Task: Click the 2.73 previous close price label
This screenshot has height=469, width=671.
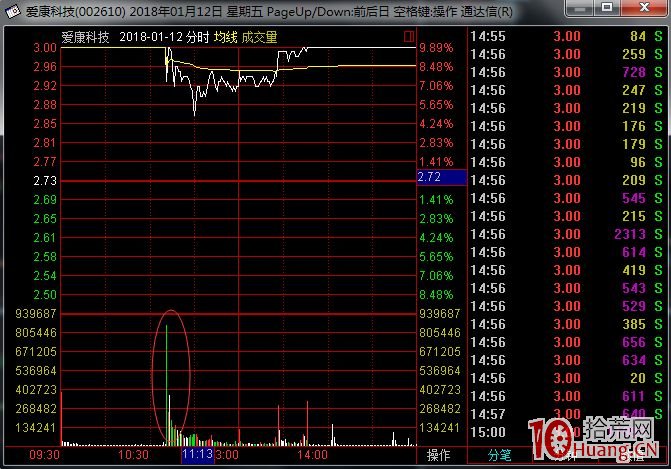Action: click(45, 181)
